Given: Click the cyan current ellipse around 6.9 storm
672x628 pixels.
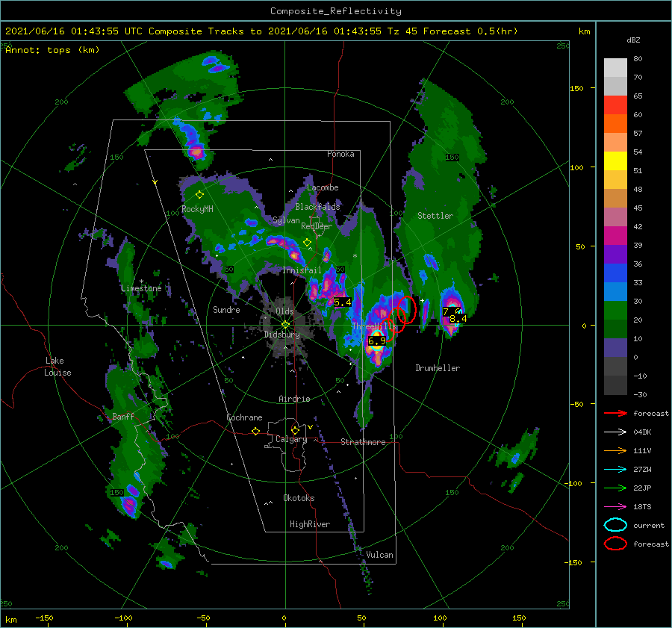Looking at the screenshot, I should (377, 341).
